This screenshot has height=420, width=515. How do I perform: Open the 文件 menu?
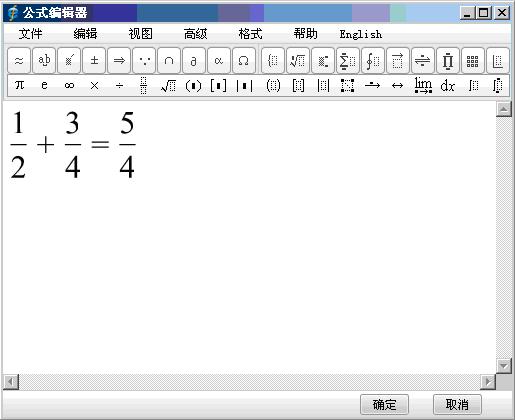[x=30, y=34]
